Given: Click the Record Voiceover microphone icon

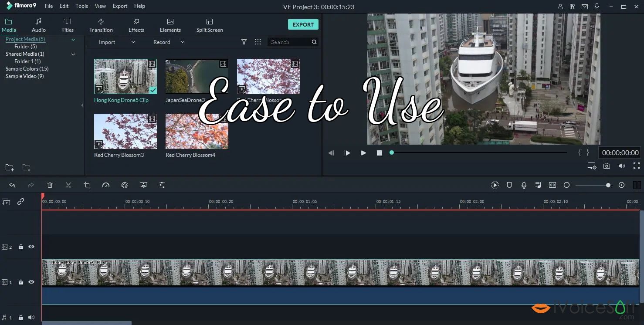Looking at the screenshot, I should click(x=523, y=185).
